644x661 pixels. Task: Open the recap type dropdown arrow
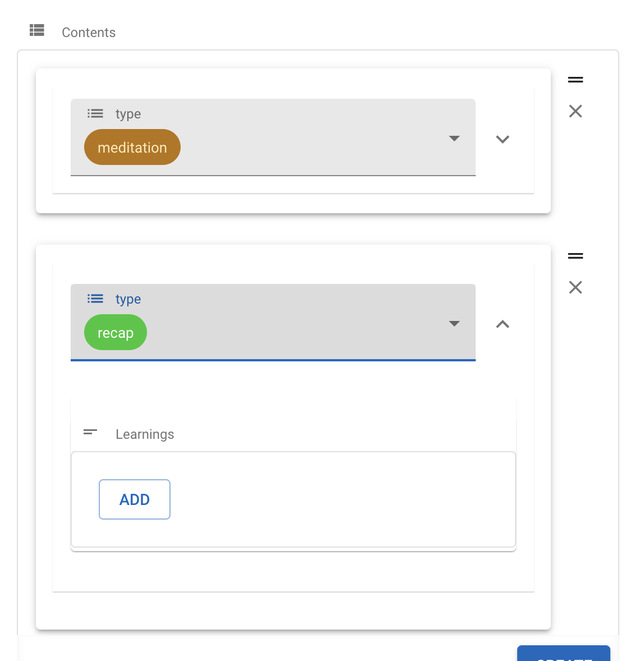[x=454, y=324]
